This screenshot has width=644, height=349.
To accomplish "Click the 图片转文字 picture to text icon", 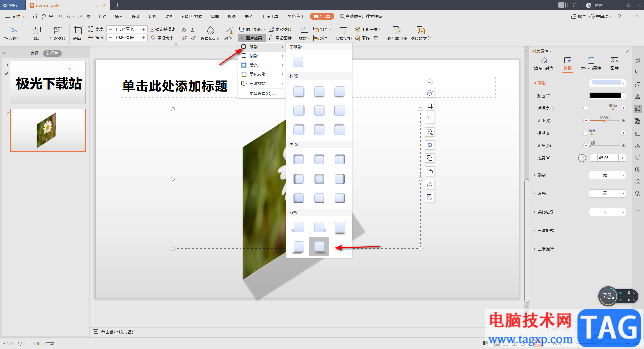I will tap(420, 31).
